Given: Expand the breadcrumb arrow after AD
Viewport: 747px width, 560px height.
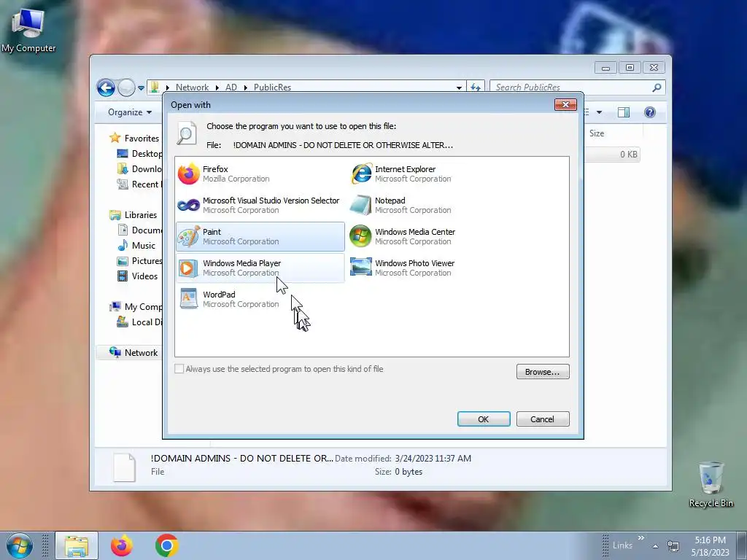Looking at the screenshot, I should tap(246, 87).
